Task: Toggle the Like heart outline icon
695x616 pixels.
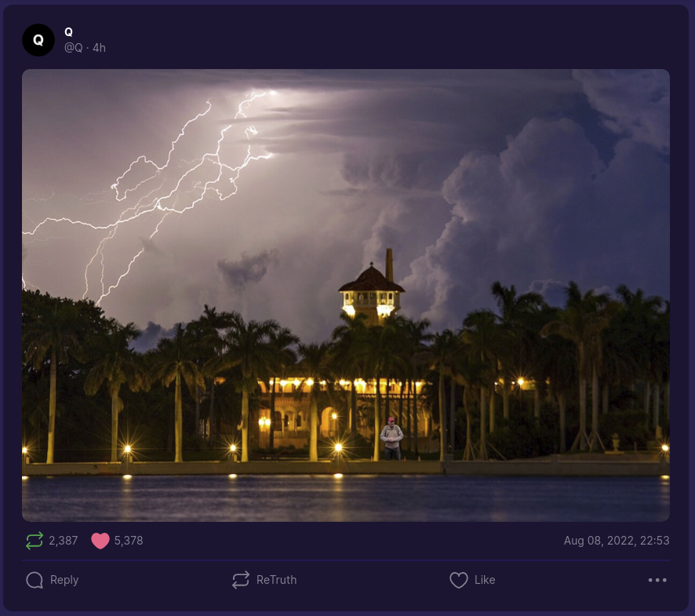Action: point(459,580)
